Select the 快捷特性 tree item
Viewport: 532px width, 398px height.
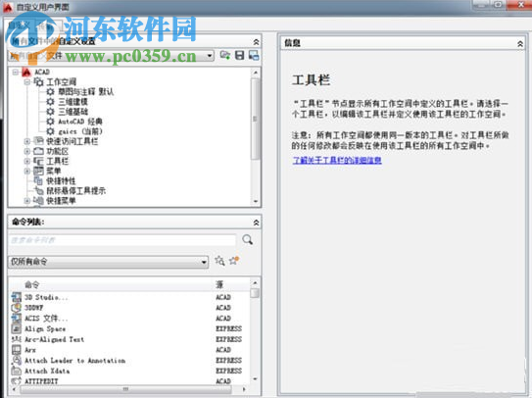click(61, 181)
